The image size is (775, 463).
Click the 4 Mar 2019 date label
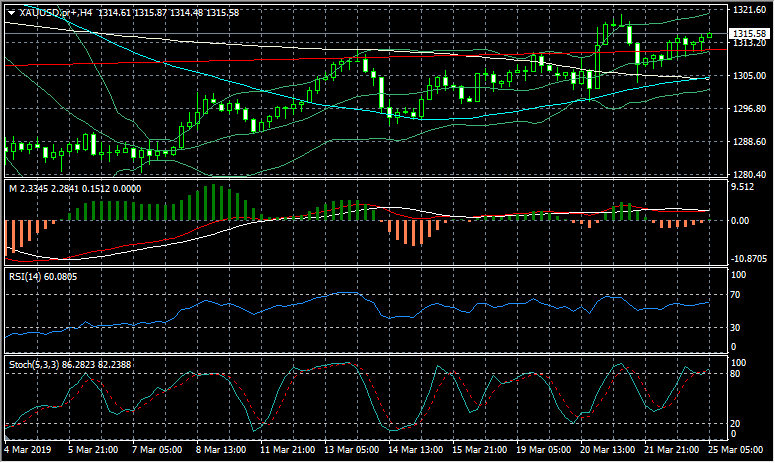(x=28, y=450)
